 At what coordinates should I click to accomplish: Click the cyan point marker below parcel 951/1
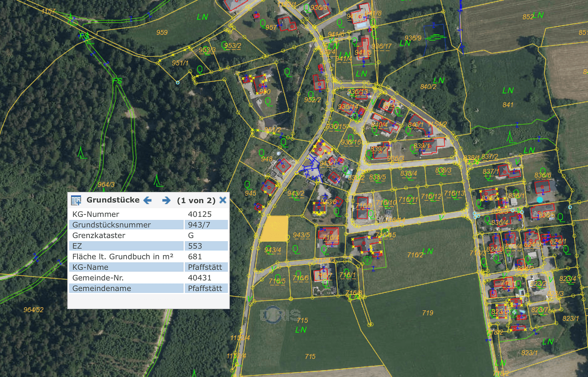tap(177, 83)
